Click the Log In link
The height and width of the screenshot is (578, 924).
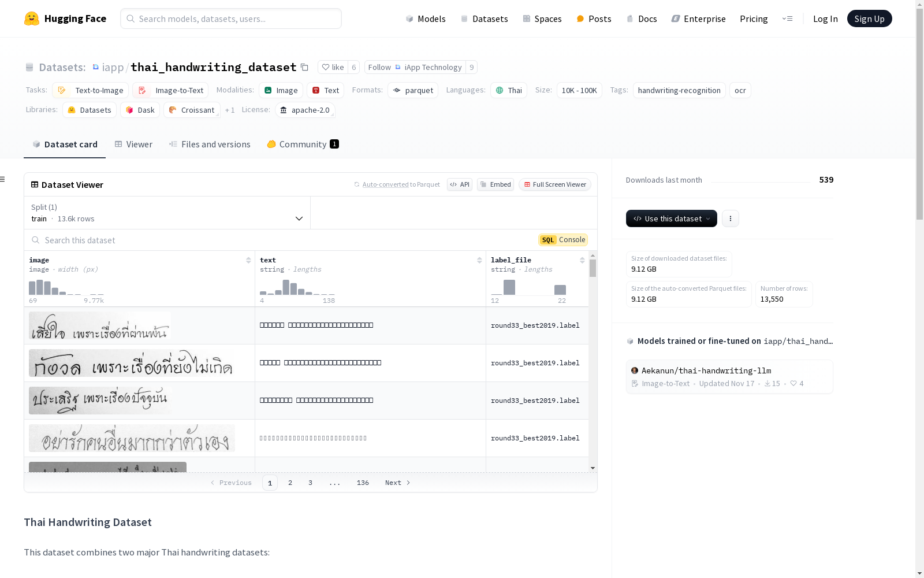coord(825,18)
